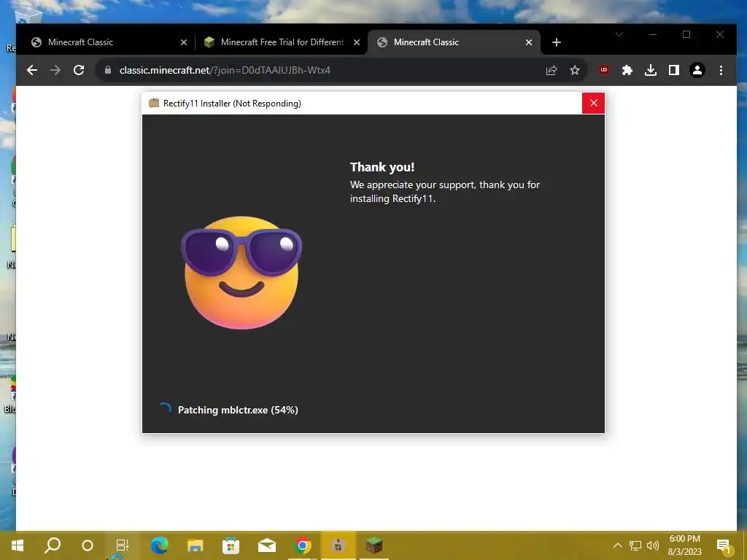Viewport: 747px width, 560px height.
Task: Open the volume control
Action: pyautogui.click(x=653, y=545)
